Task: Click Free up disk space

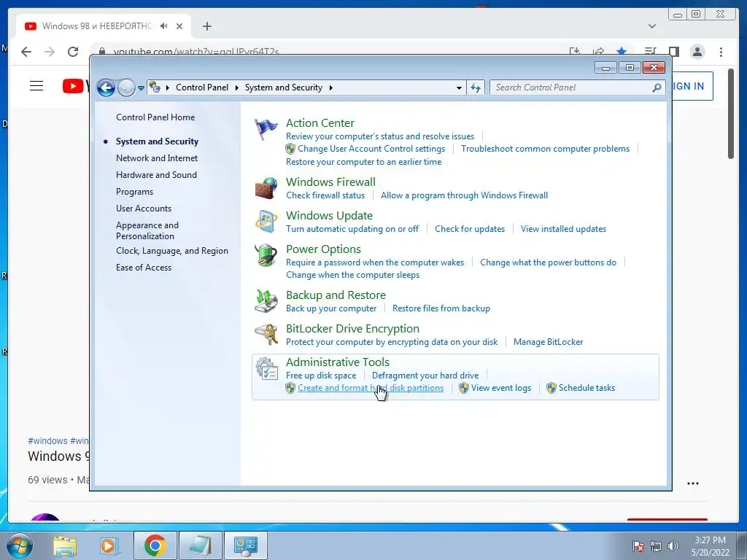Action: click(x=321, y=376)
